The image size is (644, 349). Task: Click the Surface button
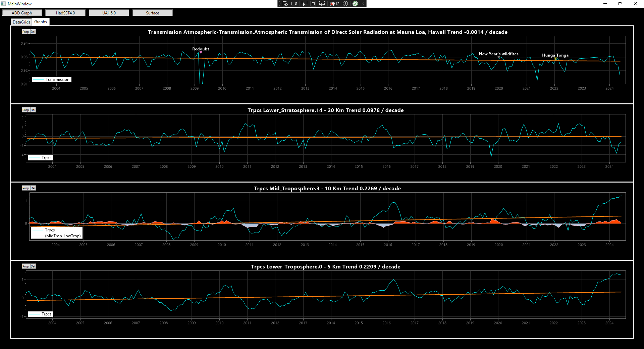click(153, 13)
